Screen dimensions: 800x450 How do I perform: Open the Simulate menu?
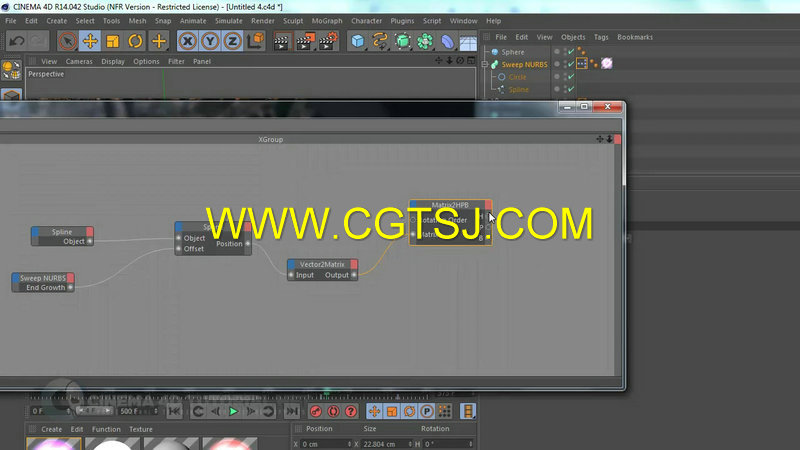coord(229,21)
